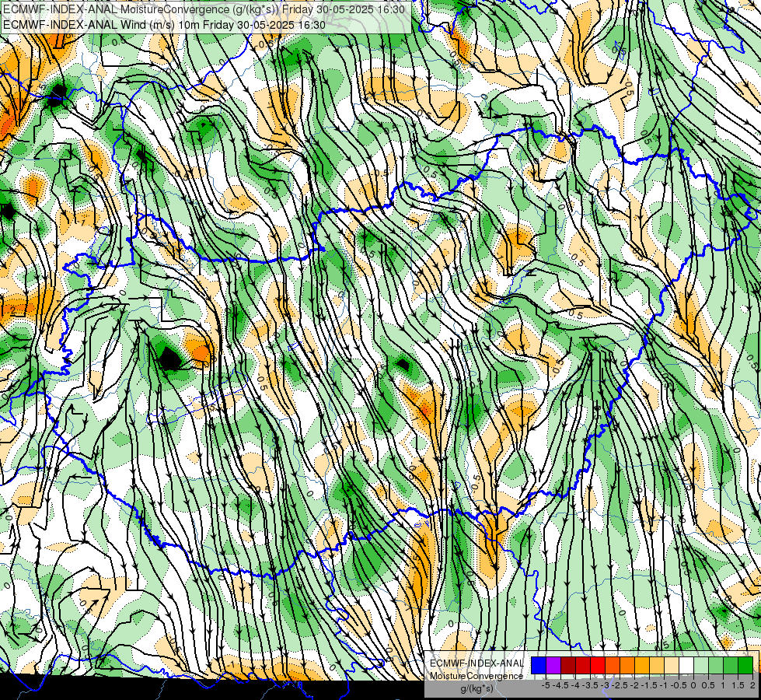The image size is (761, 700).
Task: Click the legend value -2.5
Action: 620,685
